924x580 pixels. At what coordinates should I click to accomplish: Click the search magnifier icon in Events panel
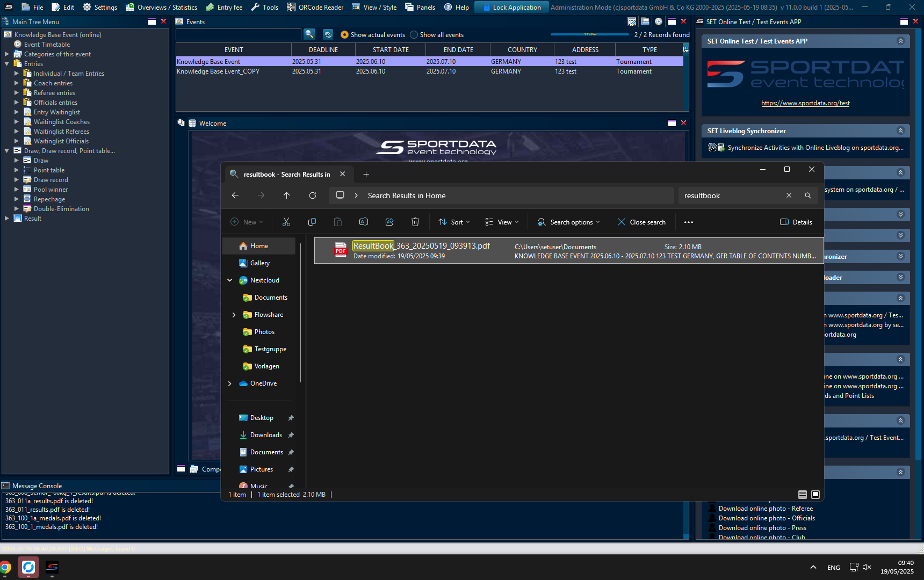(309, 34)
